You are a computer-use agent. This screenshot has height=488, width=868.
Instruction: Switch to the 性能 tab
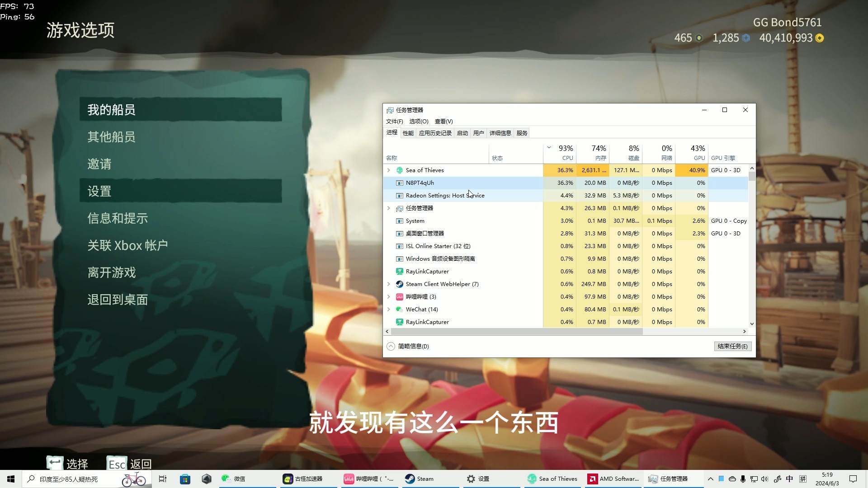(407, 133)
